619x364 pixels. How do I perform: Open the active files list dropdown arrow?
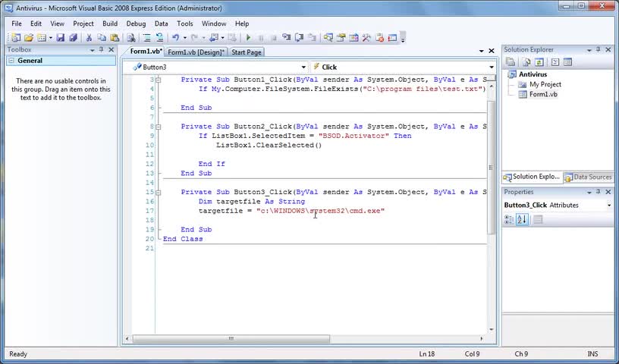pyautogui.click(x=481, y=51)
